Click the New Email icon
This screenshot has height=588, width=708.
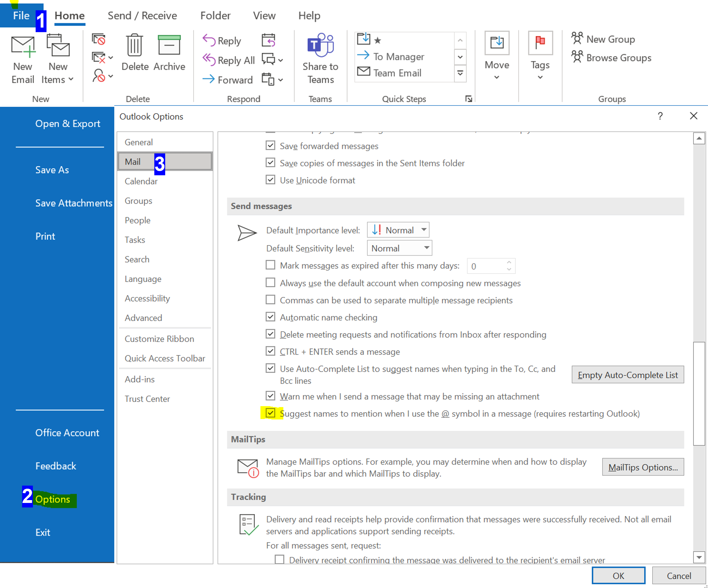click(23, 46)
